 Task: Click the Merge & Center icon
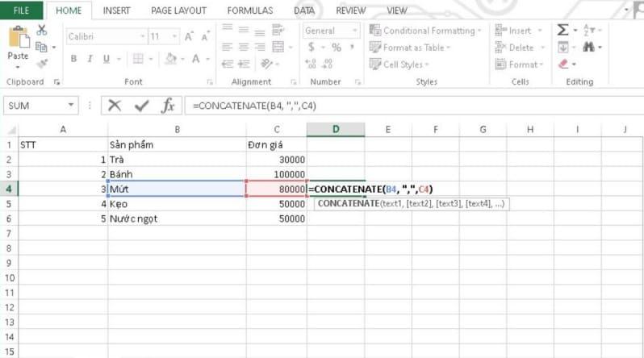coord(278,47)
